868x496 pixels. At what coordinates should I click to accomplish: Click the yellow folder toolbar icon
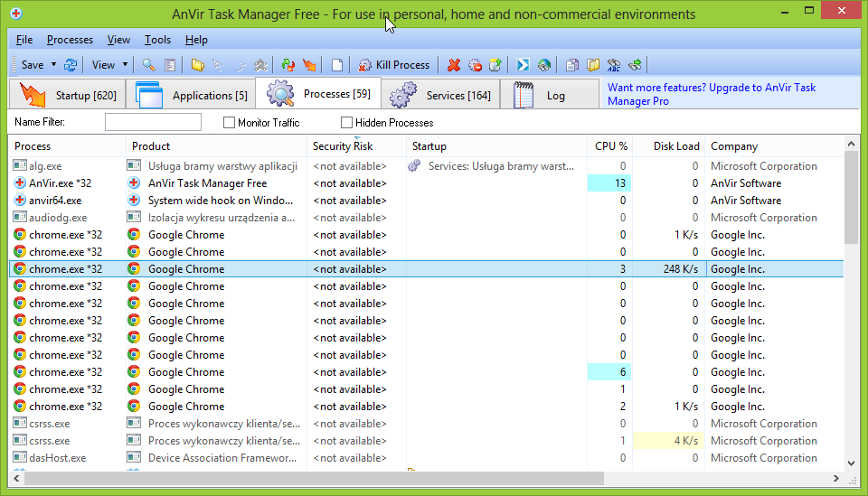pos(198,65)
